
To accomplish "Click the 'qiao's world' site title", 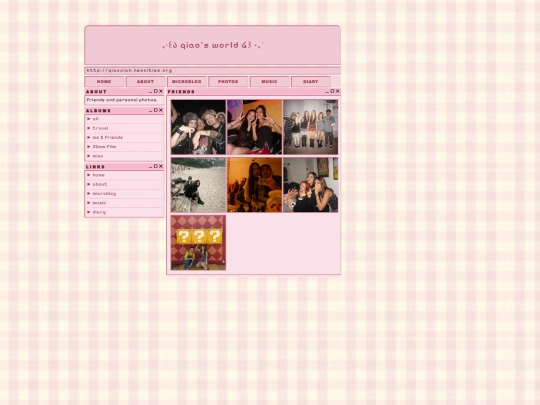I will (212, 45).
